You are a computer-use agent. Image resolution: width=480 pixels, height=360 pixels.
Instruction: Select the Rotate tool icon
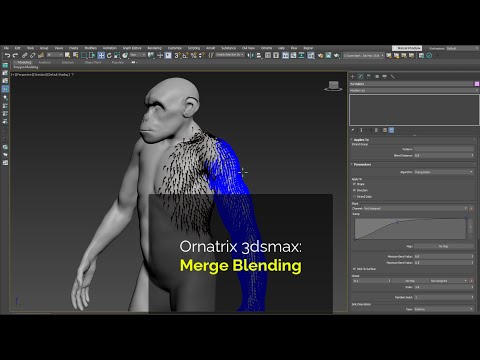tap(109, 55)
